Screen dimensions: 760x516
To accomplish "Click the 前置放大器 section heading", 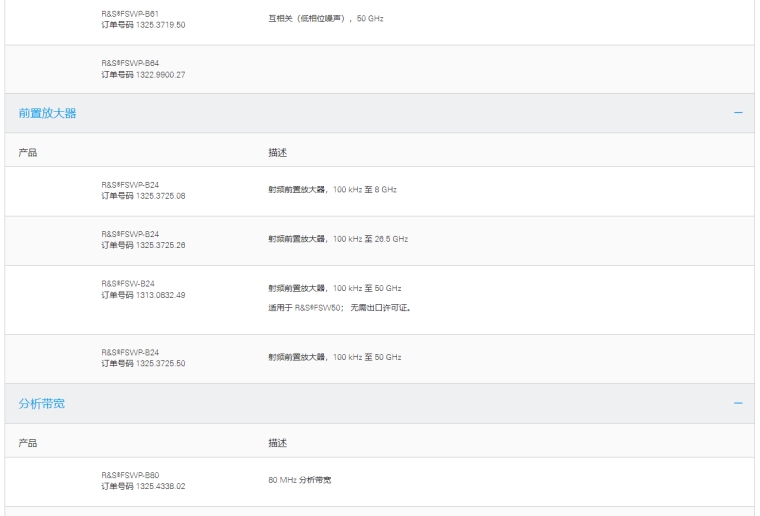I will pos(47,113).
